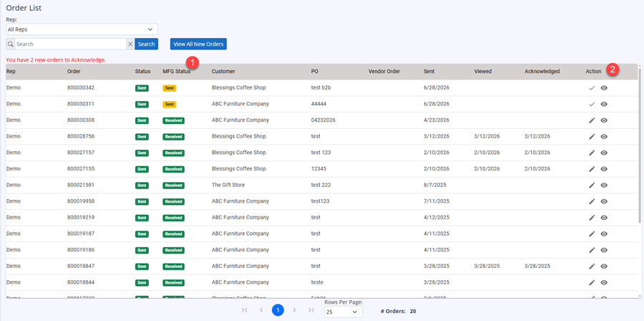
Task: Click PO value test 222
Action: (321, 185)
